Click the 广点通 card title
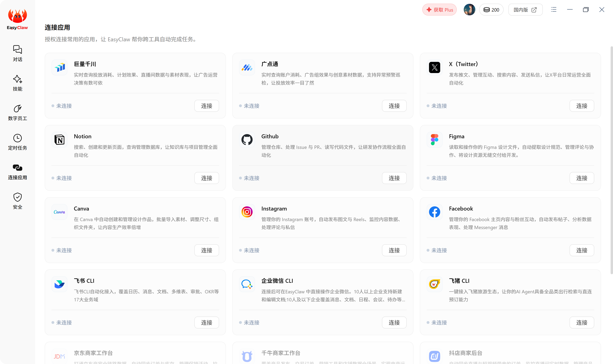This screenshot has height=364, width=613. coord(270,64)
